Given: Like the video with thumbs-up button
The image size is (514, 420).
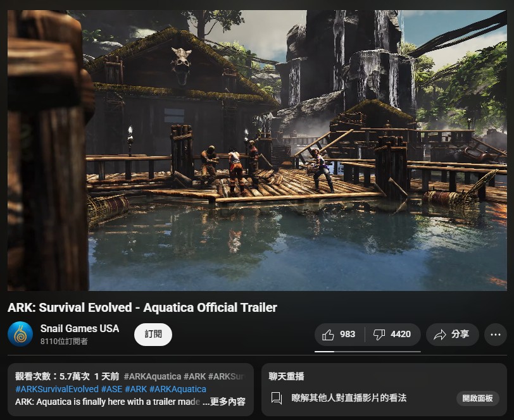Looking at the screenshot, I should point(339,335).
